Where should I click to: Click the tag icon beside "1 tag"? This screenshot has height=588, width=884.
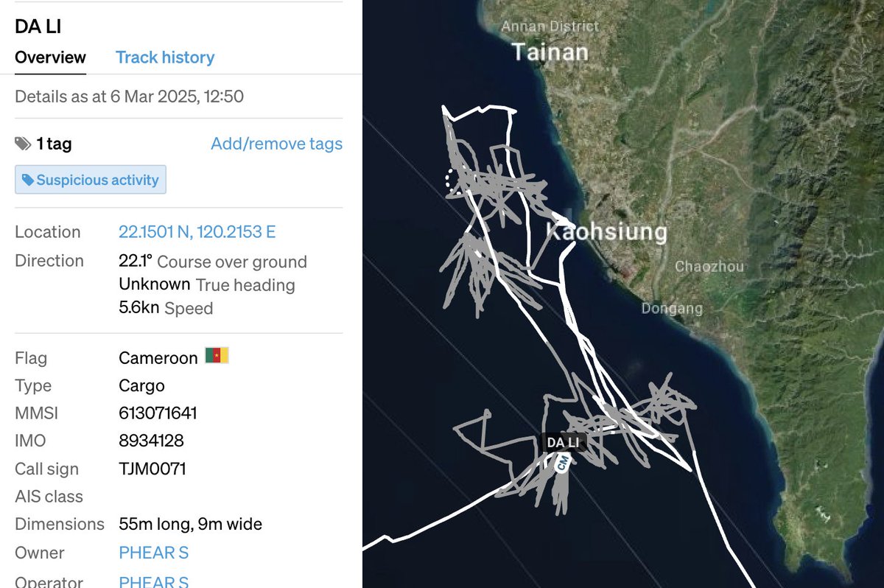tap(22, 144)
